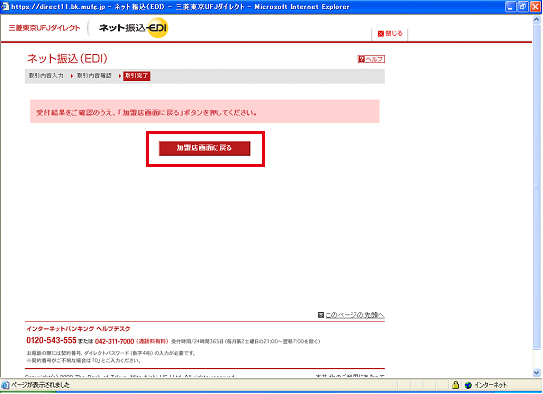Select the 取引完了 step
The image size is (543, 394).
(x=136, y=76)
